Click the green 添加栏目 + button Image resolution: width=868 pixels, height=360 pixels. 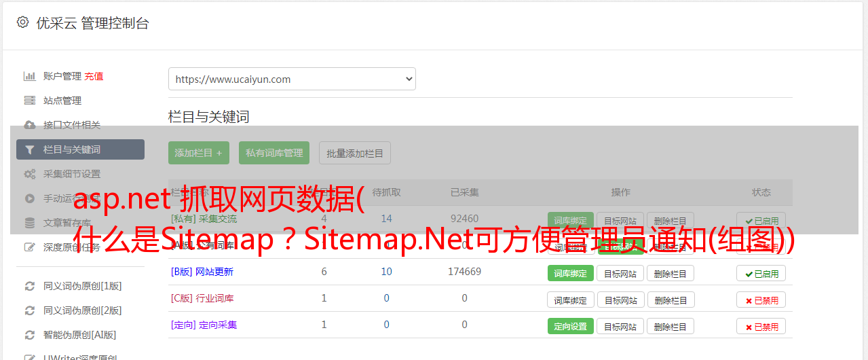(x=199, y=153)
